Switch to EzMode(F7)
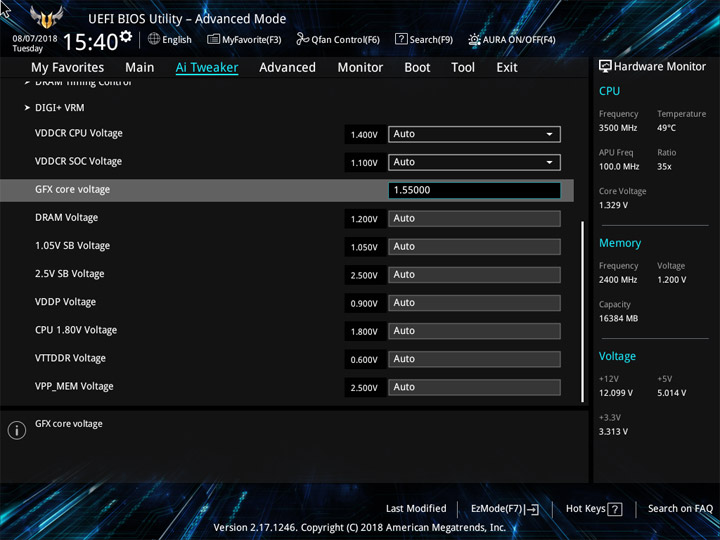The height and width of the screenshot is (540, 720). pyautogui.click(x=505, y=509)
